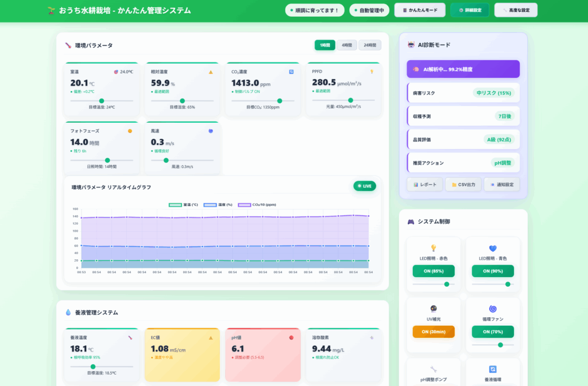Click the CO₂濃度 card icon
Image resolution: width=588 pixels, height=386 pixels.
coord(291,72)
